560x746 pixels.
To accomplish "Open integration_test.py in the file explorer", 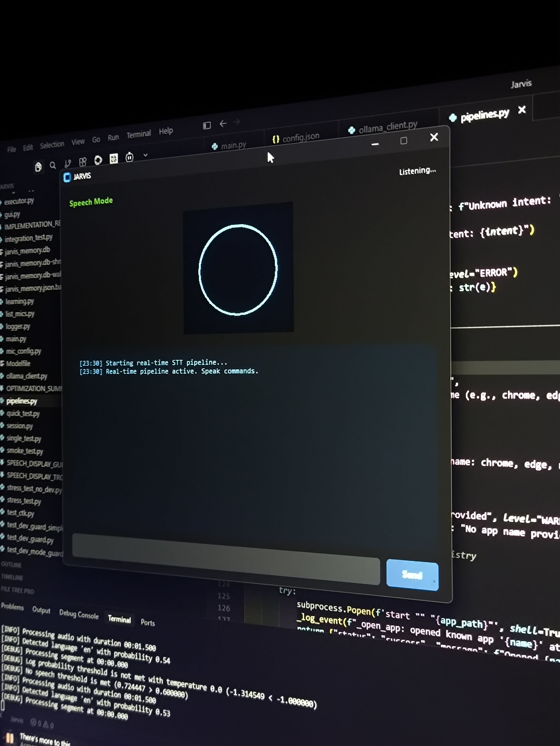I will (x=28, y=238).
